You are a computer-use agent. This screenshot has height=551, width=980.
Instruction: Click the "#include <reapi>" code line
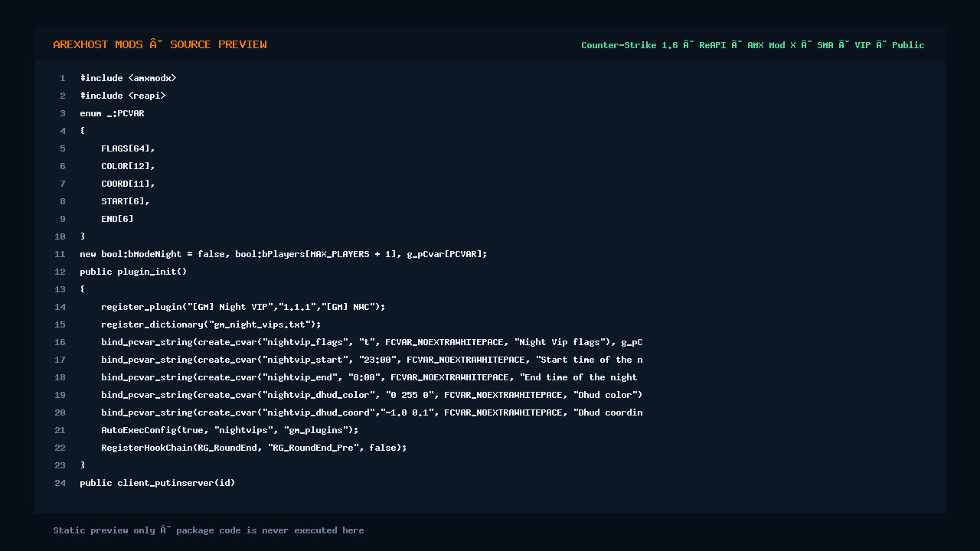[x=123, y=96]
